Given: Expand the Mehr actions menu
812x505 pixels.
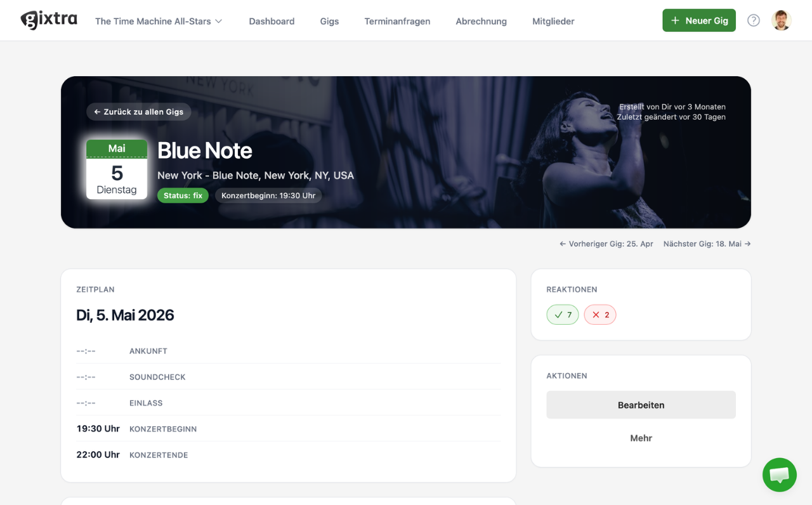Looking at the screenshot, I should 641,438.
